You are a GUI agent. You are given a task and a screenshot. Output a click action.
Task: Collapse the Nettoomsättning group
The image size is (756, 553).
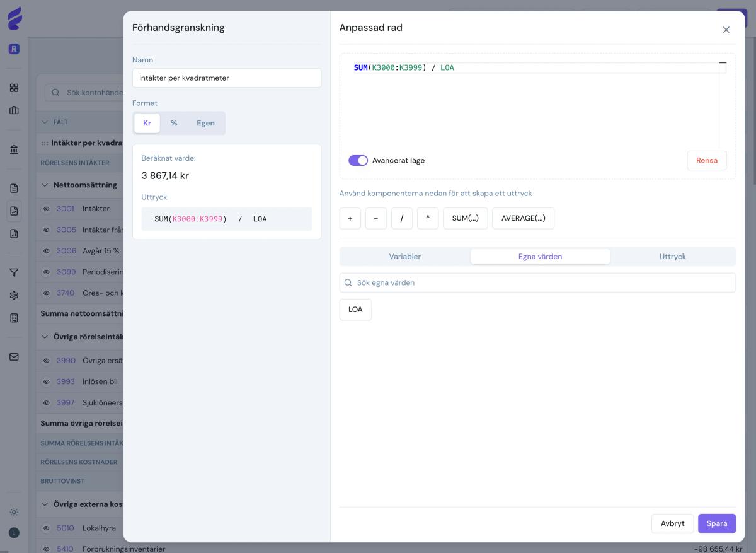(45, 185)
